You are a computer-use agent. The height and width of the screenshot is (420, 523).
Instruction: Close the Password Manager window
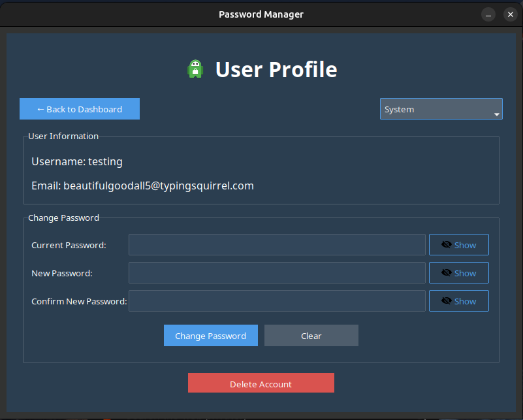pyautogui.click(x=510, y=14)
